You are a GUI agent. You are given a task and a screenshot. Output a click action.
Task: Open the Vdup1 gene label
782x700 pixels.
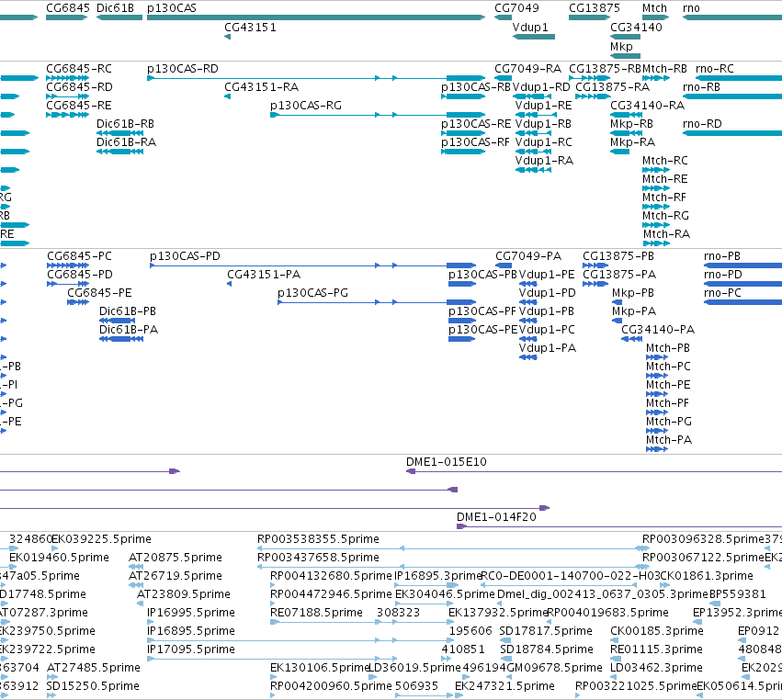pos(530,27)
